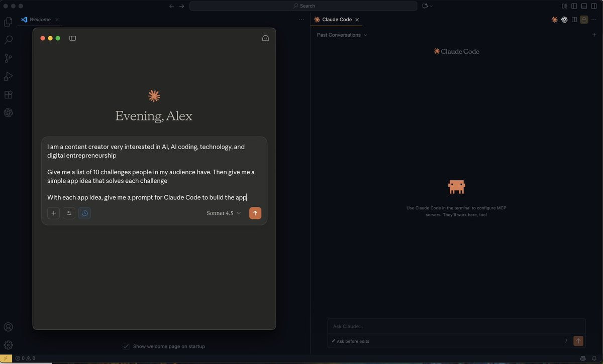Toggle the extended thinking clock button
The width and height of the screenshot is (603, 364).
(x=84, y=213)
